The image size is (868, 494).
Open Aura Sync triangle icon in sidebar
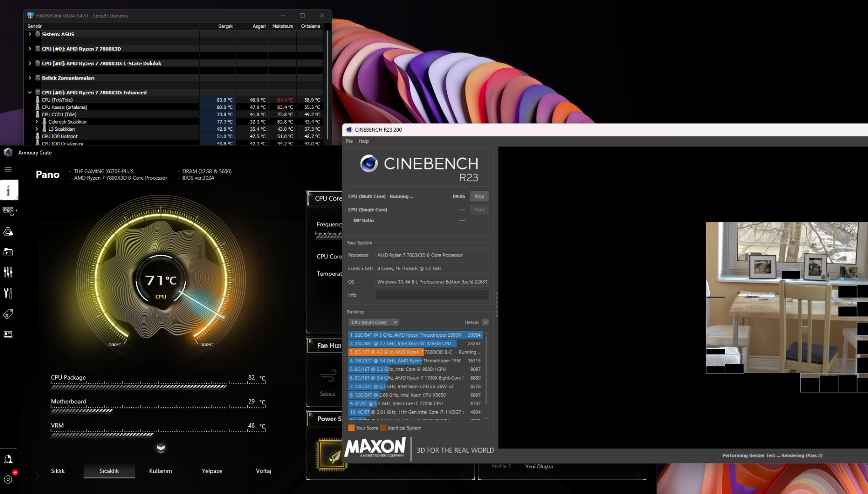(x=8, y=231)
